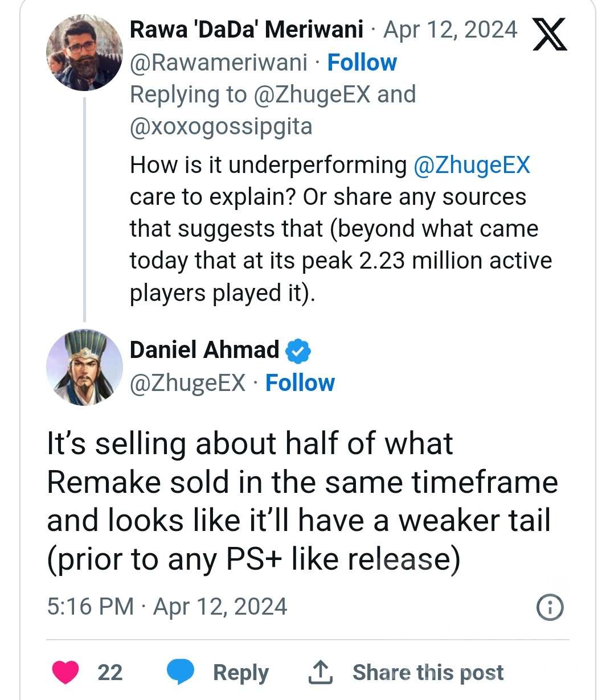Open the Apr 12, 2024 date beside Rawa's name
Image resolution: width=602 pixels, height=700 pixels.
pos(450,30)
